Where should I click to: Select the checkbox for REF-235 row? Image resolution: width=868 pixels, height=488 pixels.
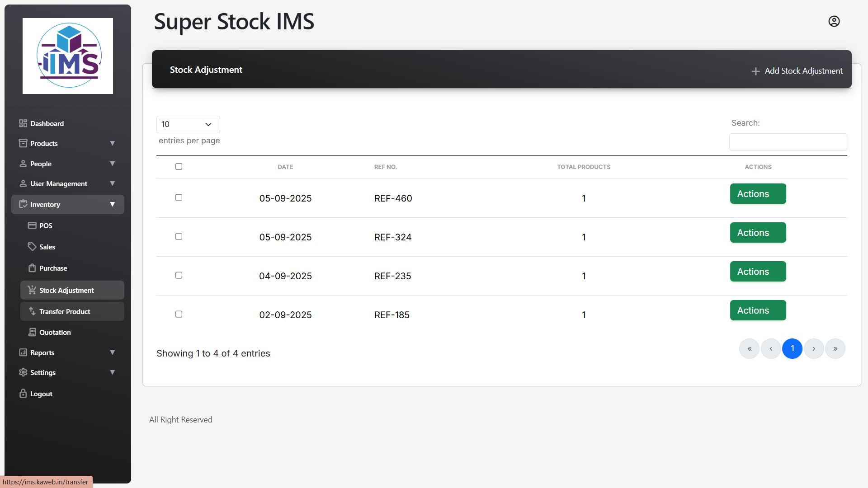[179, 275]
